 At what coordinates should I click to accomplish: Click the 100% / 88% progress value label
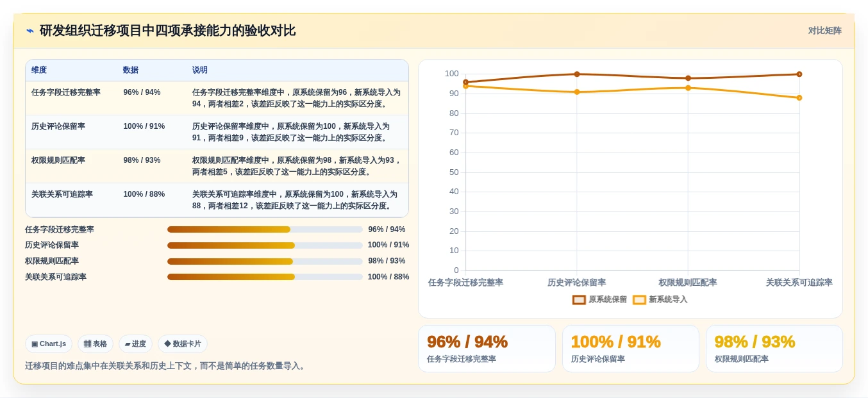click(x=388, y=277)
